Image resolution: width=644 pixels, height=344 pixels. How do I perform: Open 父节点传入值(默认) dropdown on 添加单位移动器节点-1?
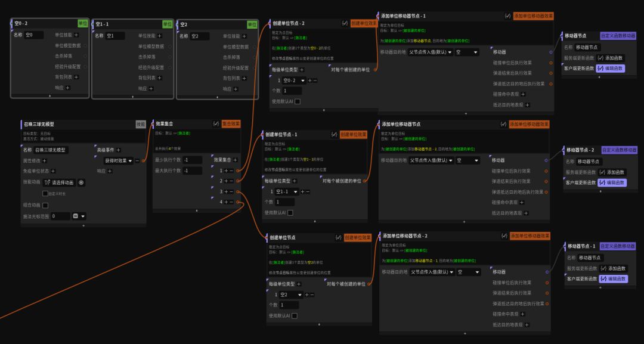pos(431,52)
